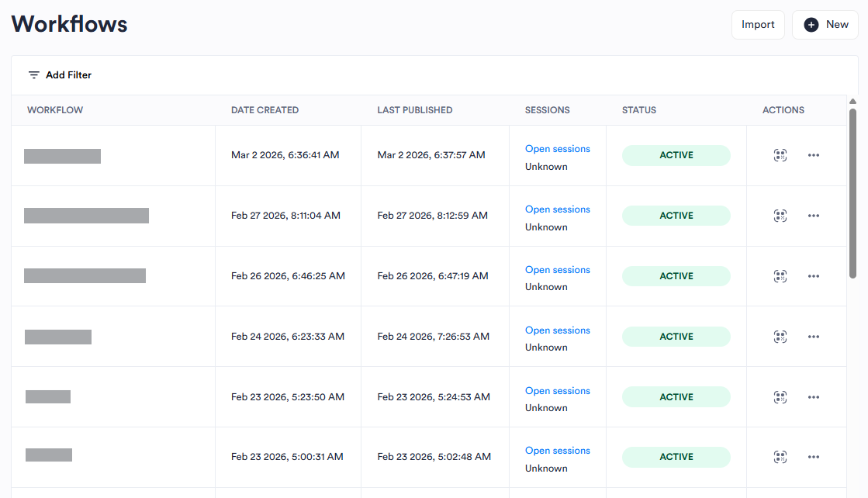The height and width of the screenshot is (498, 868).
Task: Click Add Filter label
Action: click(x=68, y=74)
